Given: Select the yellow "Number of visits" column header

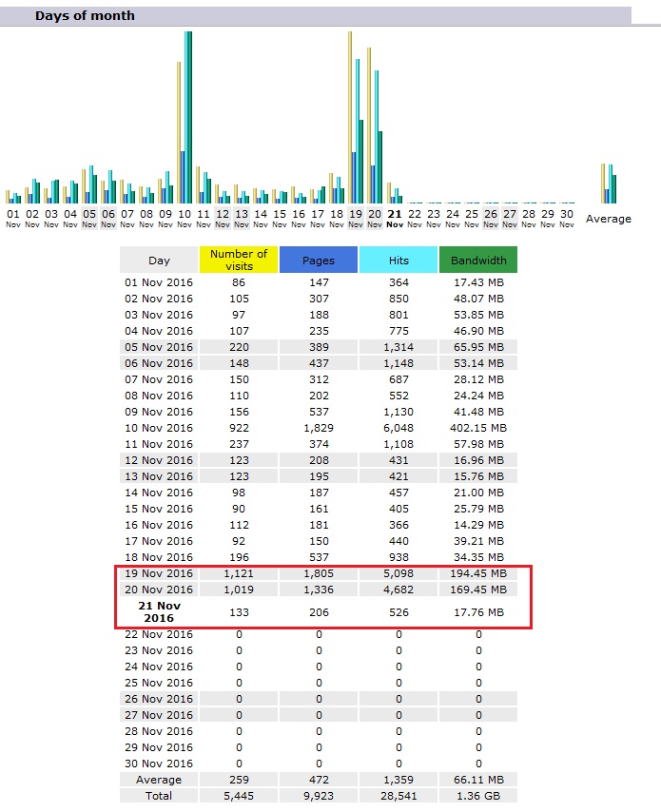Looking at the screenshot, I should [x=239, y=260].
